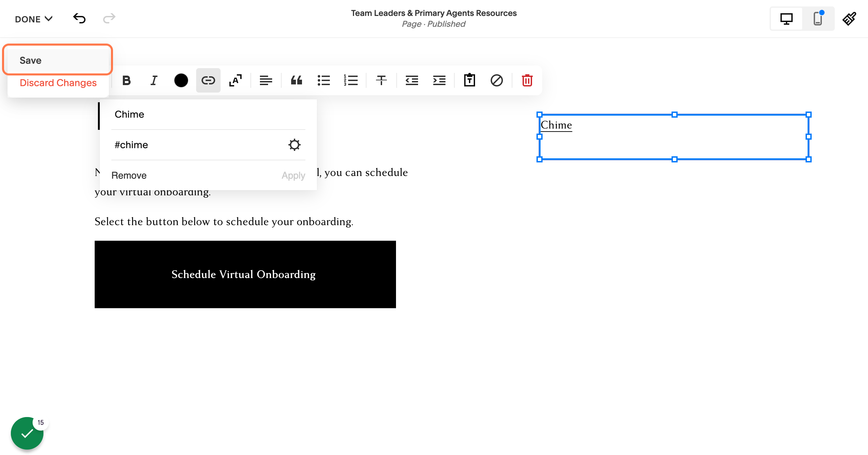The image size is (868, 455).
Task: Open the DONE dropdown menu
Action: click(34, 19)
